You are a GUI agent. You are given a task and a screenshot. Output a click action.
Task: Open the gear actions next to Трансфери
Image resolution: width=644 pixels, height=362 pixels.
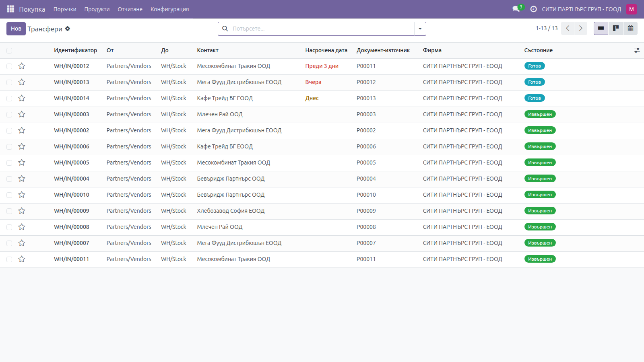pos(68,29)
